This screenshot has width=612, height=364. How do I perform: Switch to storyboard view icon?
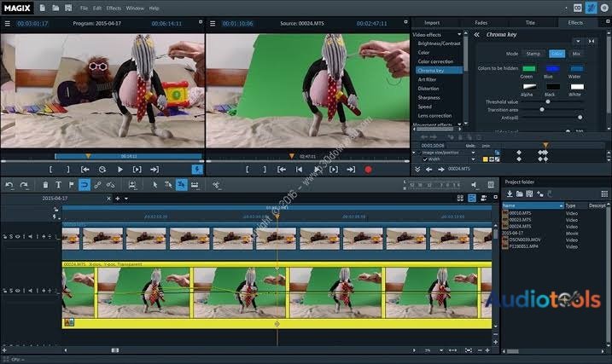click(461, 199)
